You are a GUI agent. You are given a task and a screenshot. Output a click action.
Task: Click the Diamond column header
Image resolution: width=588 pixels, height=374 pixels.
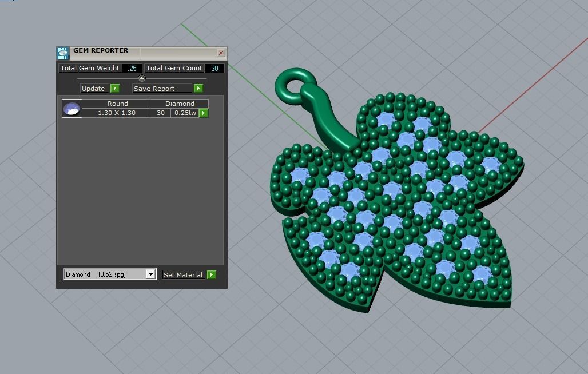[180, 104]
